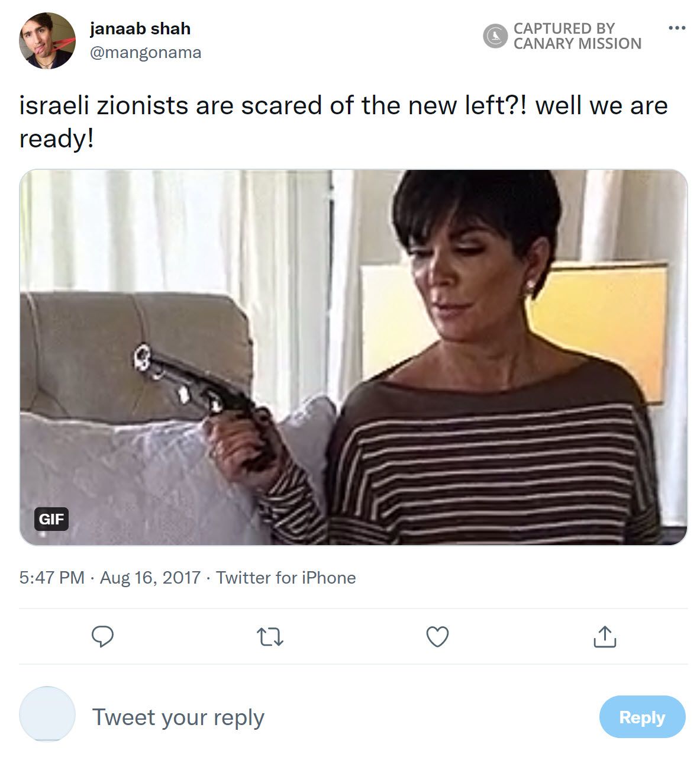This screenshot has height=760, width=700.
Task: Click the blank avatar beside the reply box
Action: (47, 714)
